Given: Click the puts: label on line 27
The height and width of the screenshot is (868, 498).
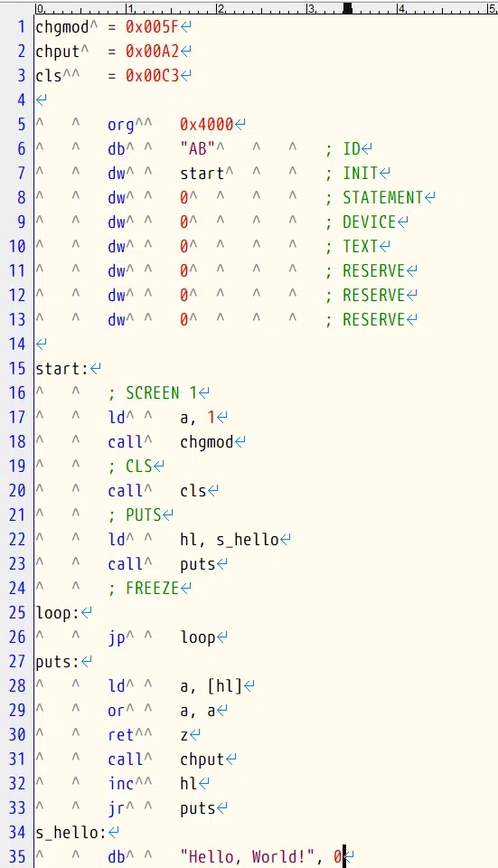Looking at the screenshot, I should pos(58,662).
